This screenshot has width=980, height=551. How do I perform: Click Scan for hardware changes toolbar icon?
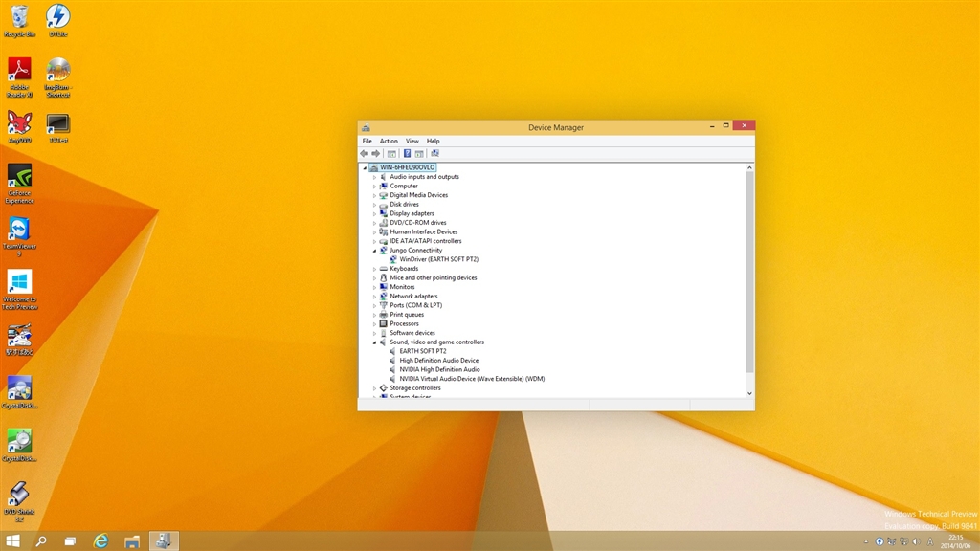click(x=434, y=153)
